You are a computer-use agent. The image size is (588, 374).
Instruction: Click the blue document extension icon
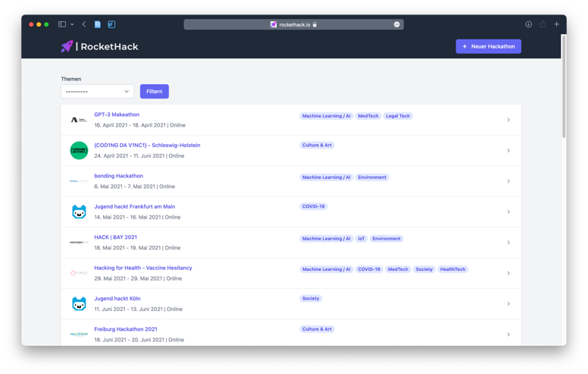pyautogui.click(x=98, y=24)
